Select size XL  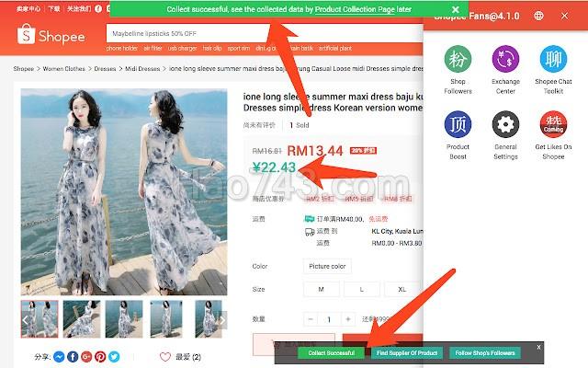pos(402,290)
